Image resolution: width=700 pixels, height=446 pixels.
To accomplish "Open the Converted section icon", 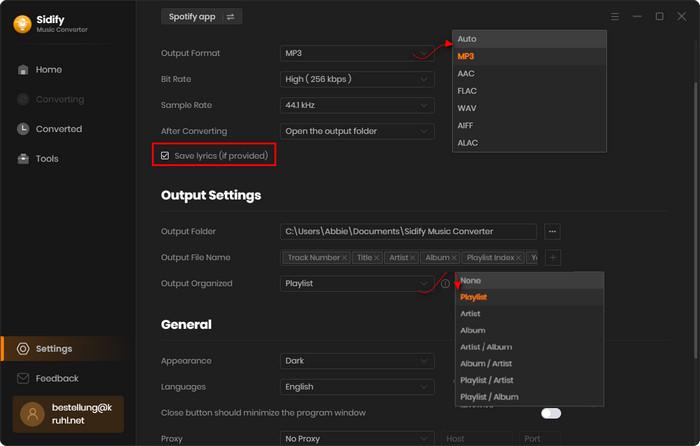I will 22,129.
